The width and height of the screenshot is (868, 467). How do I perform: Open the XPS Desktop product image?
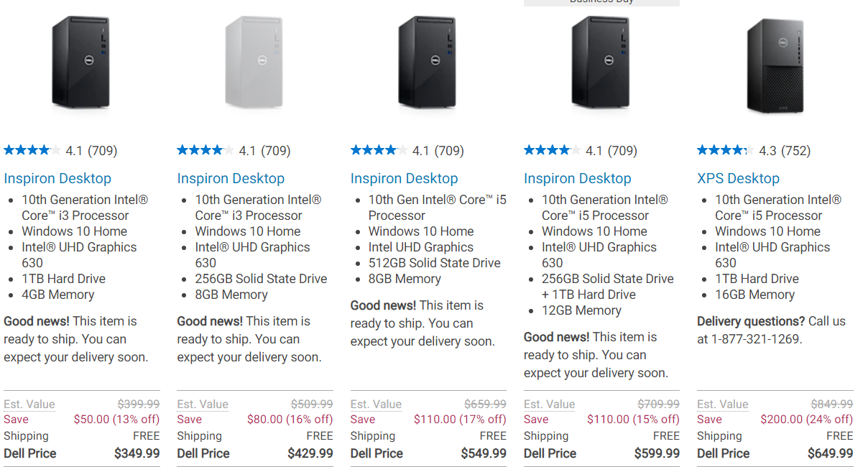775,66
